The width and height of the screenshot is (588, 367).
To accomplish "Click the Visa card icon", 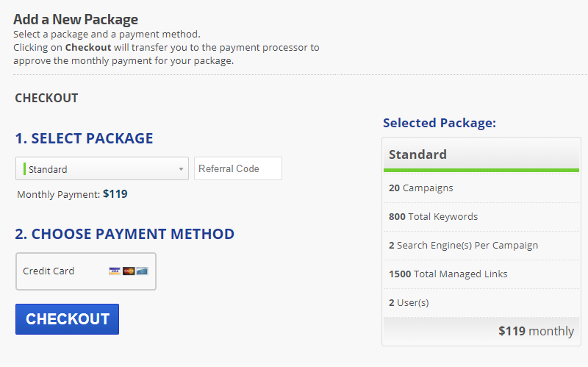I will coord(114,271).
